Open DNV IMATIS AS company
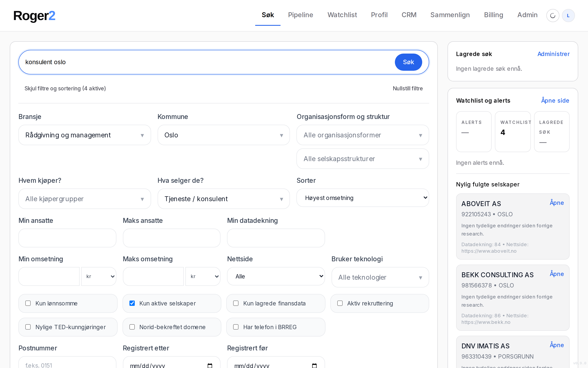This screenshot has height=368, width=588. pyautogui.click(x=557, y=345)
